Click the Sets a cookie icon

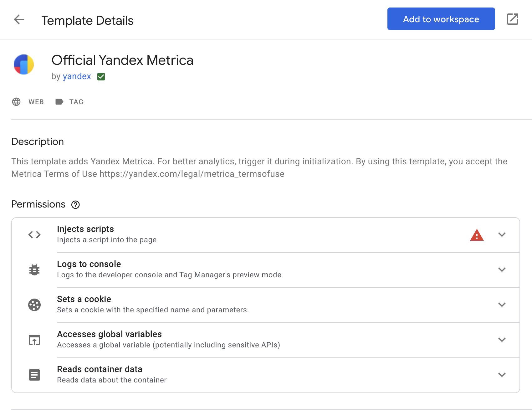(34, 305)
